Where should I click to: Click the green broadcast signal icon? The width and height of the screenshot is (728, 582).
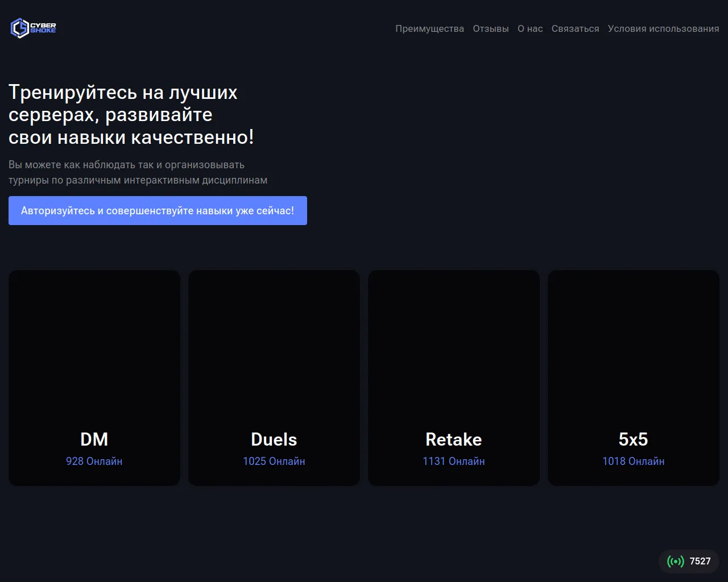tap(675, 562)
